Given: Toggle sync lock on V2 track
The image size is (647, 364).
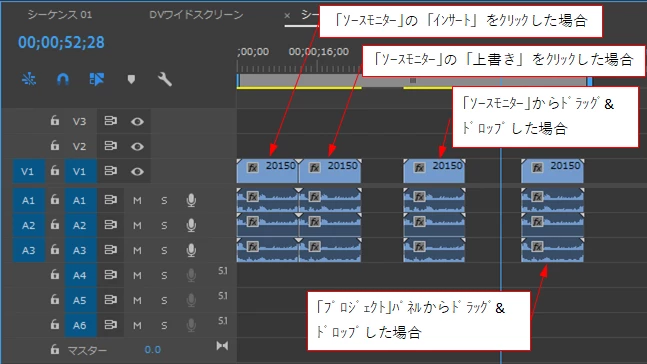Looking at the screenshot, I should tap(110, 146).
